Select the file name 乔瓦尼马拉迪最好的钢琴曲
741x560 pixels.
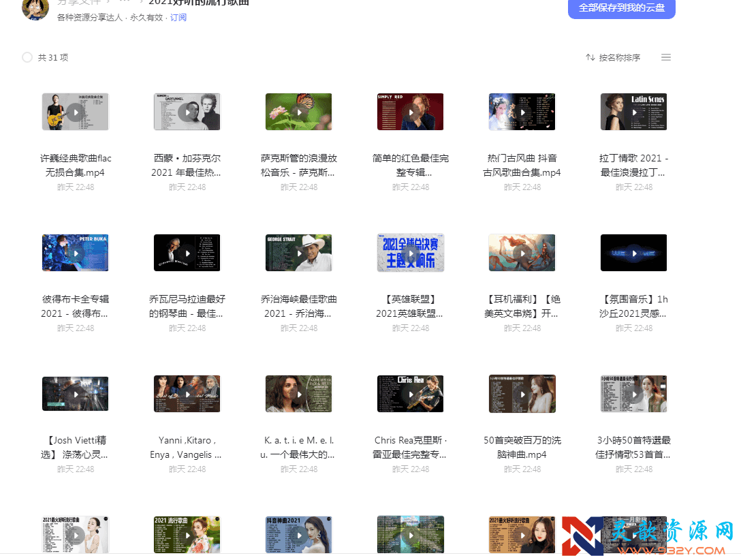(x=187, y=306)
